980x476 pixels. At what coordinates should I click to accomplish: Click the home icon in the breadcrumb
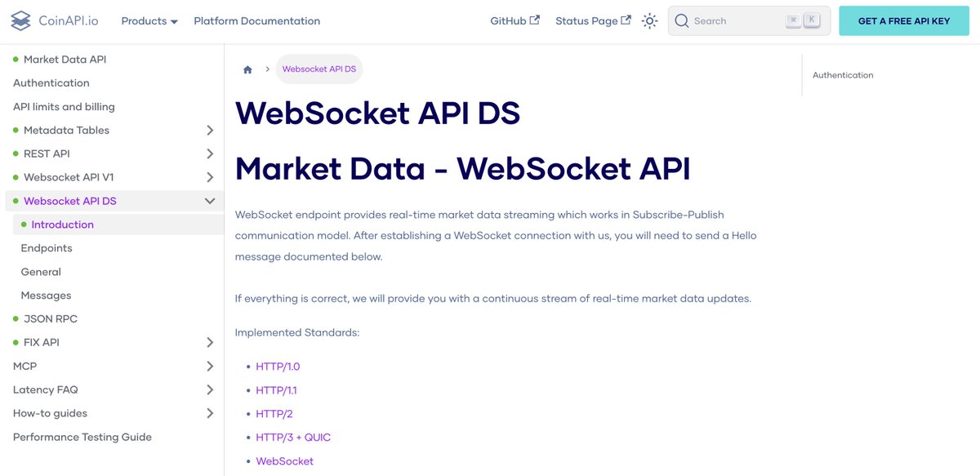tap(247, 69)
